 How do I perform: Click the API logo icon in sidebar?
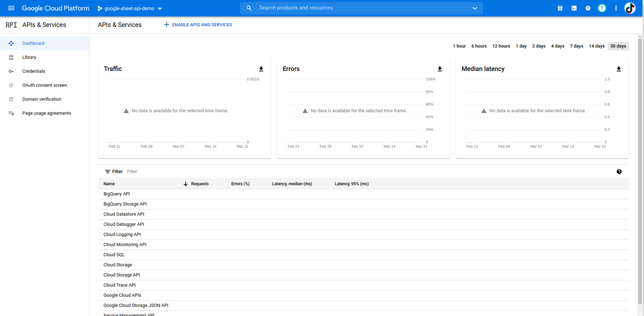click(11, 25)
